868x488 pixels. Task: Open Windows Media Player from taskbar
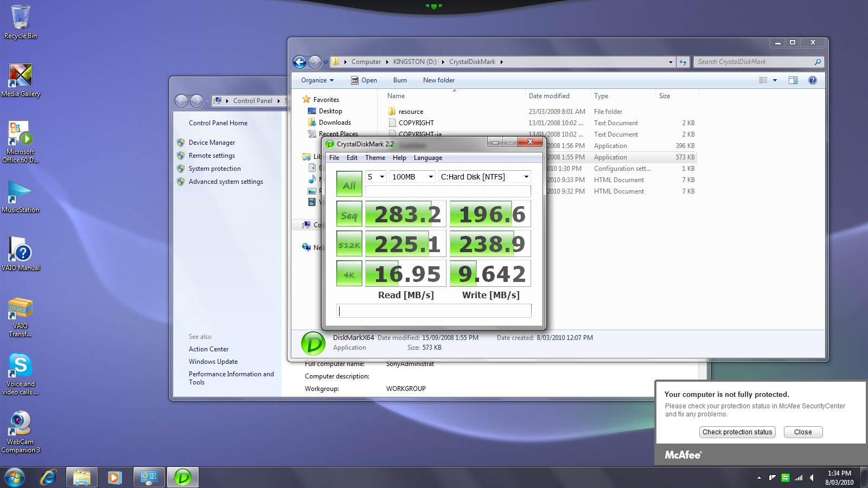pyautogui.click(x=114, y=477)
